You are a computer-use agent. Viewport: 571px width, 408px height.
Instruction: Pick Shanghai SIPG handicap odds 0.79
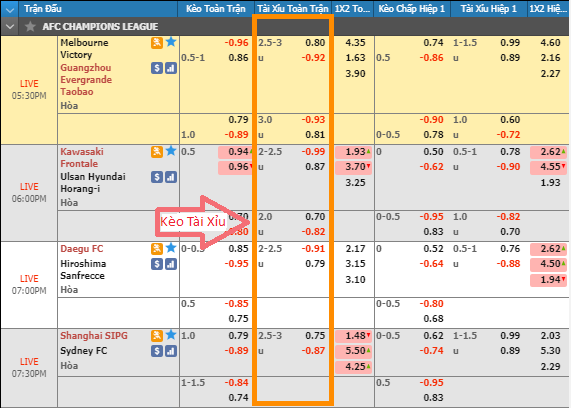coord(238,336)
